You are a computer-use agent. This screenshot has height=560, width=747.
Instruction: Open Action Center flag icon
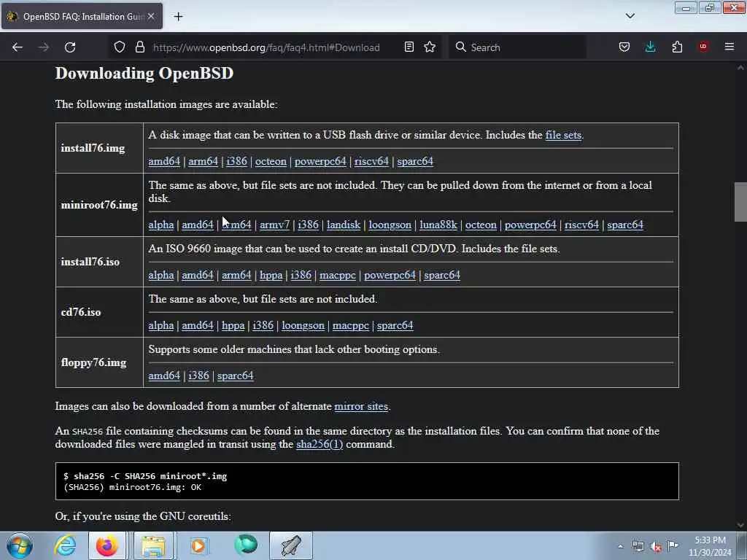click(673, 546)
